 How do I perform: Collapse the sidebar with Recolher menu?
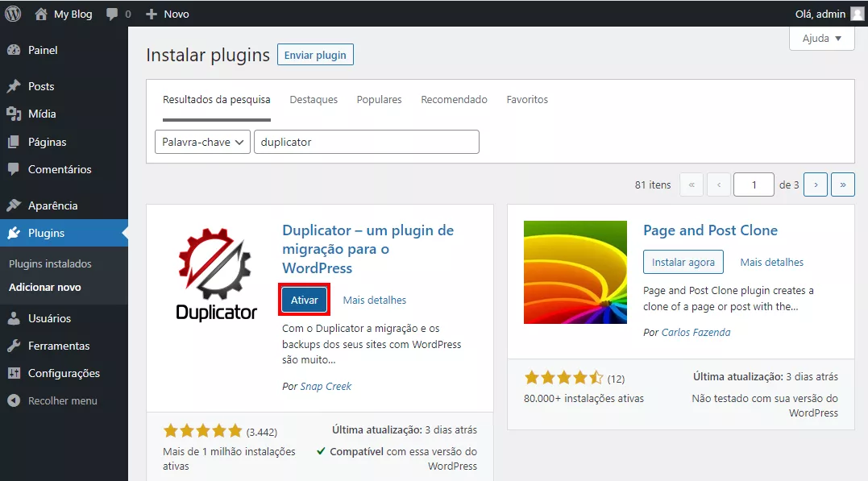[52, 400]
